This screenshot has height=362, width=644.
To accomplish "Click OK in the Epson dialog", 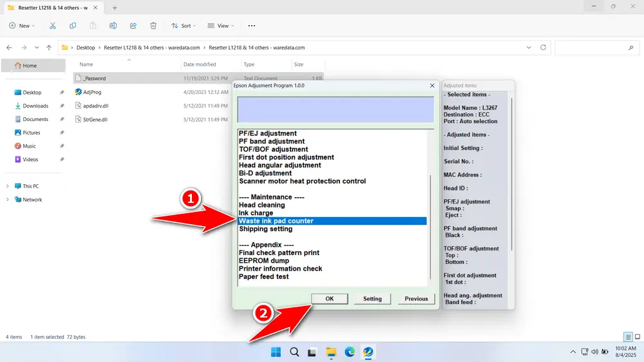I will (329, 299).
